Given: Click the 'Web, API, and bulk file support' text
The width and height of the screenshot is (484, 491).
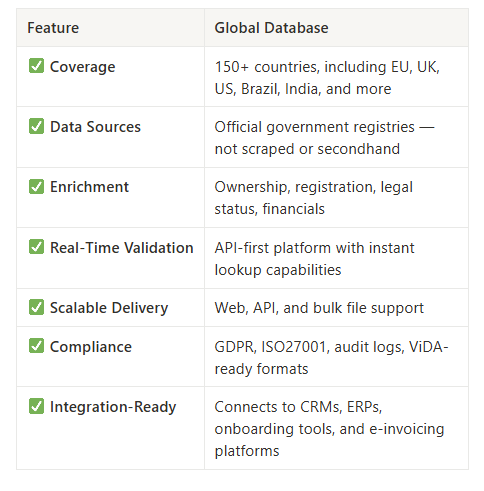Looking at the screenshot, I should click(x=319, y=308).
